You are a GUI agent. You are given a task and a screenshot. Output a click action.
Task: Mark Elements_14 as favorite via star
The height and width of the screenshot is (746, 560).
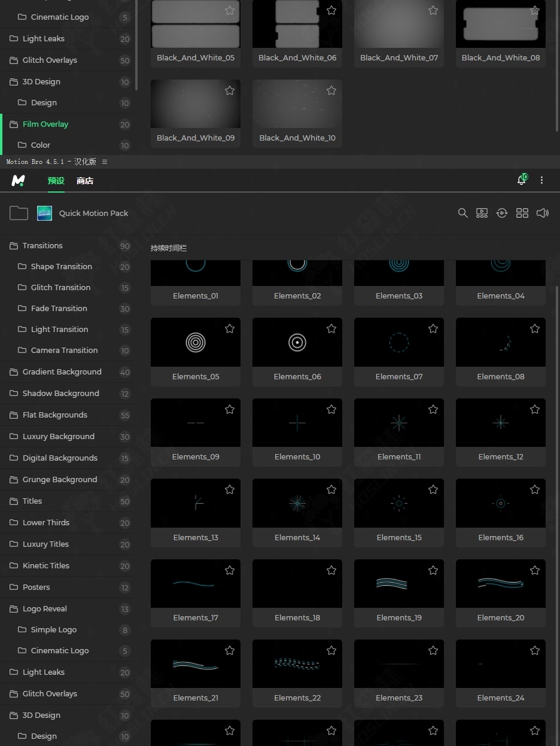pos(331,489)
